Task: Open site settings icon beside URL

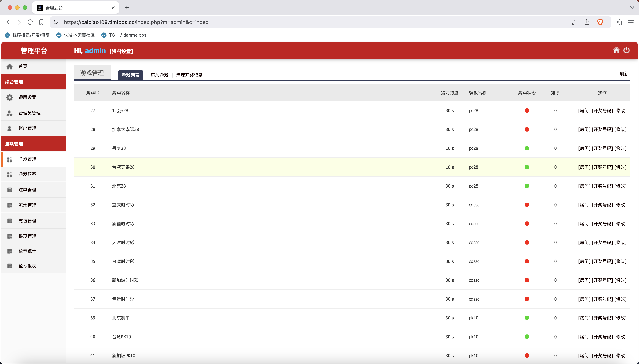Action: (56, 22)
